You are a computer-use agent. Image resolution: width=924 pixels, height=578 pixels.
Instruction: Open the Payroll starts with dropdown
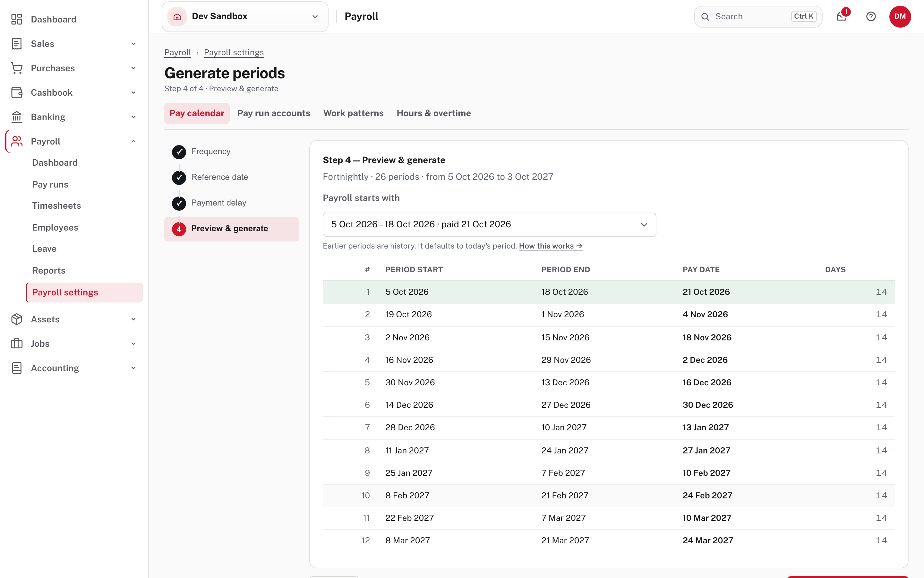[489, 224]
